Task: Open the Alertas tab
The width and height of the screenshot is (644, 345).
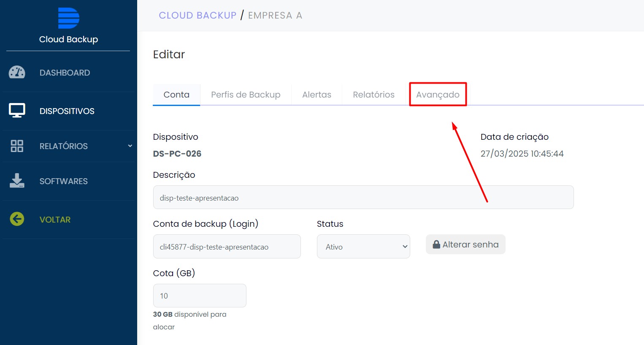Action: (317, 95)
